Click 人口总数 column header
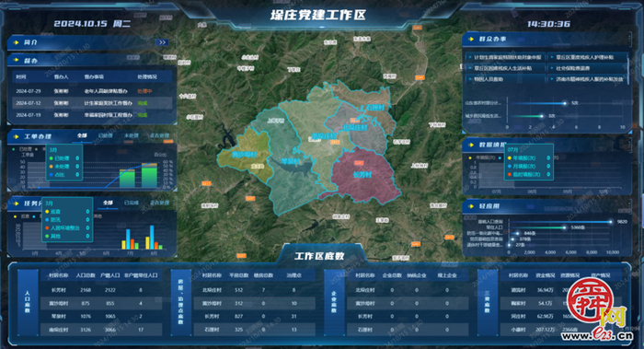 [x=86, y=275]
